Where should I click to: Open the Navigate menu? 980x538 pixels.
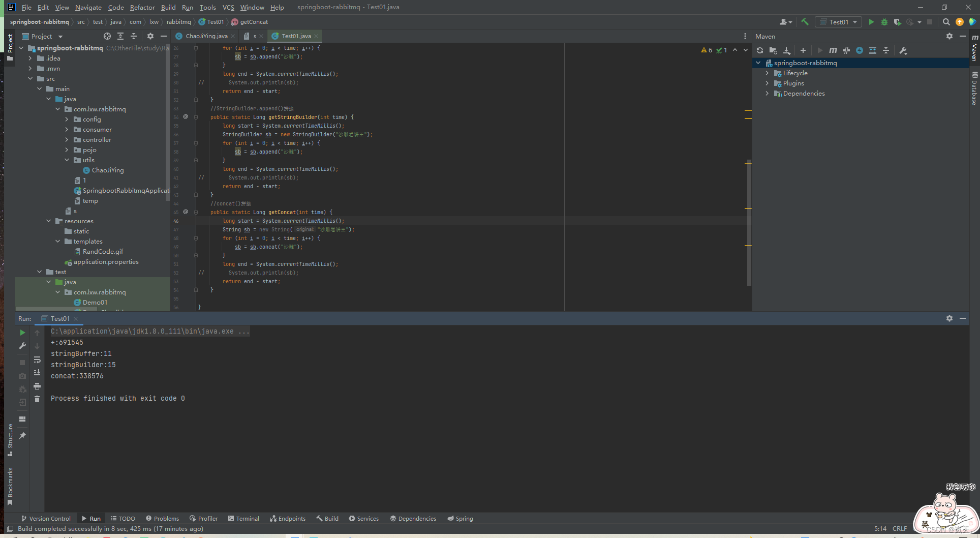tap(88, 7)
